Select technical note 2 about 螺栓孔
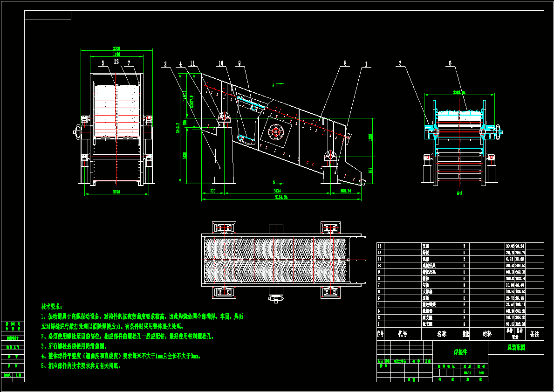The height and width of the screenshot is (392, 554). click(128, 336)
